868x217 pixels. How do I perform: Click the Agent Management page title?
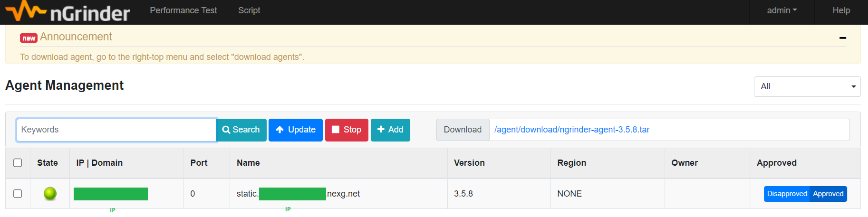tap(65, 85)
